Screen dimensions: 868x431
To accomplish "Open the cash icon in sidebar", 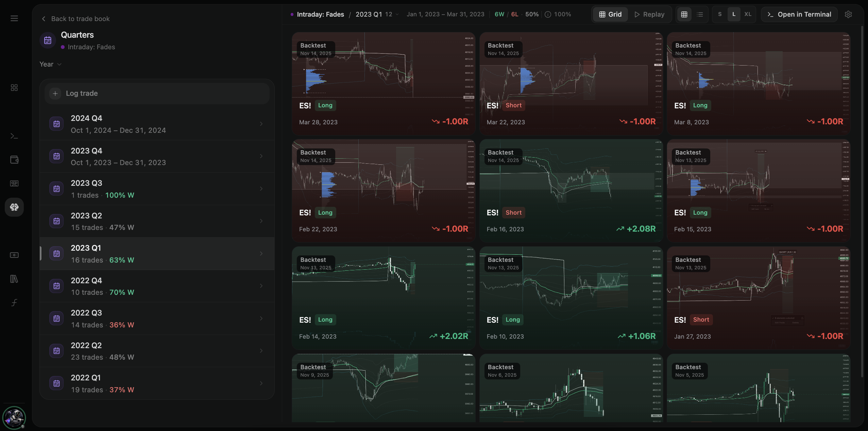I will tap(14, 255).
